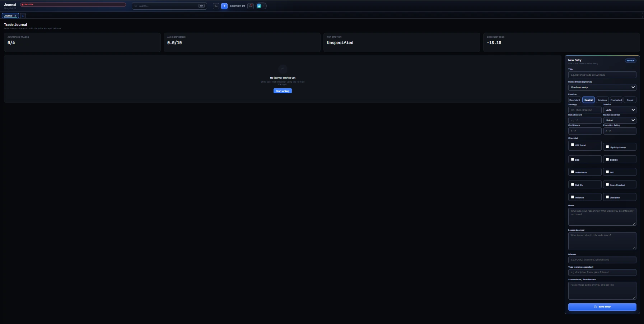Focus the Strategy input field
The height and width of the screenshot is (324, 644).
coord(585,110)
